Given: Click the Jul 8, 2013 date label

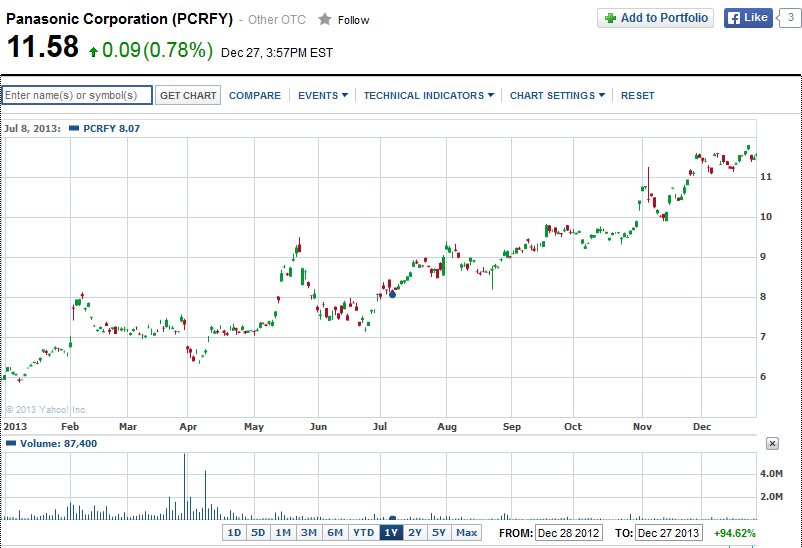Looking at the screenshot, I should [32, 128].
